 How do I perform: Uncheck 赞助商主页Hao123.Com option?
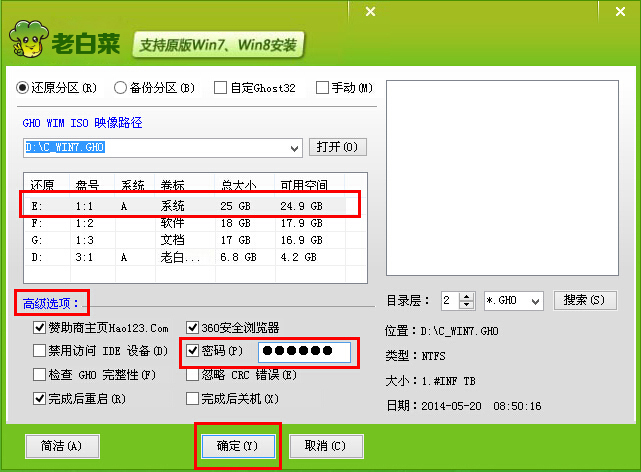(39, 327)
